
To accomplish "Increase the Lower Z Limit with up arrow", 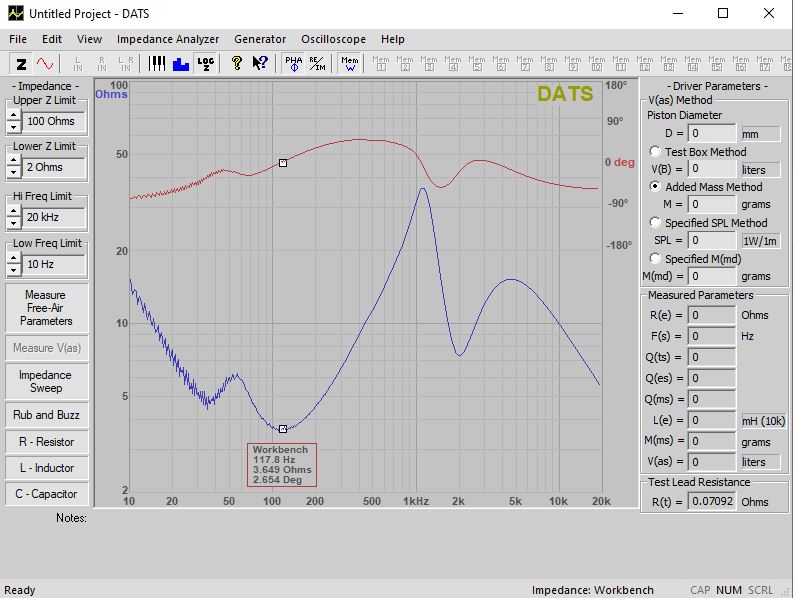I will tap(14, 161).
